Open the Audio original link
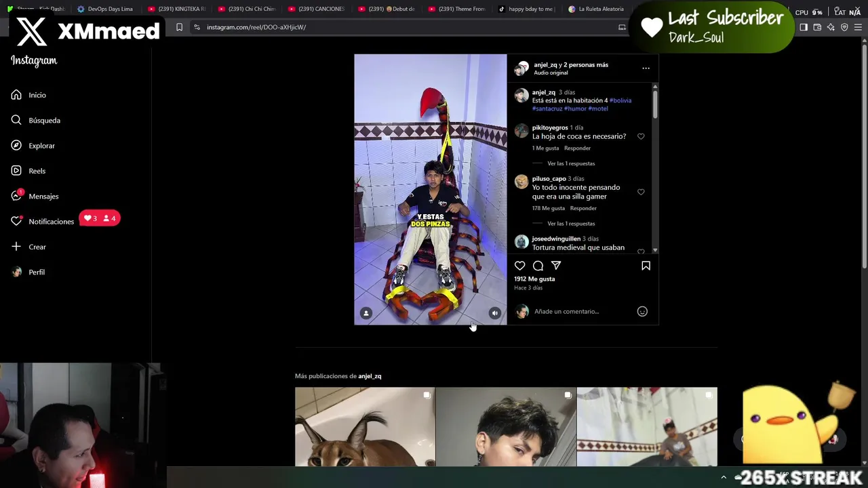Viewport: 868px width, 488px height. click(x=551, y=73)
